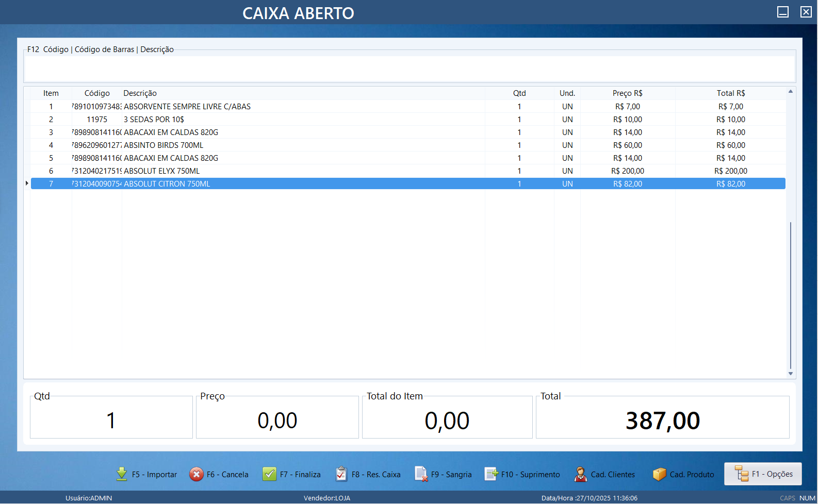Click the Qtd quantity field
The image size is (818, 504).
pyautogui.click(x=111, y=421)
